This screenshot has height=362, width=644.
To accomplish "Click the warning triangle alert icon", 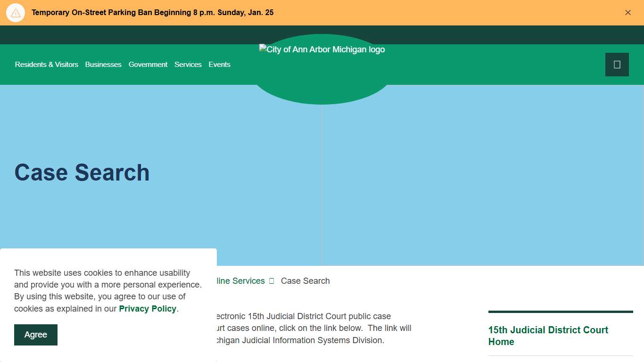I will pyautogui.click(x=16, y=13).
